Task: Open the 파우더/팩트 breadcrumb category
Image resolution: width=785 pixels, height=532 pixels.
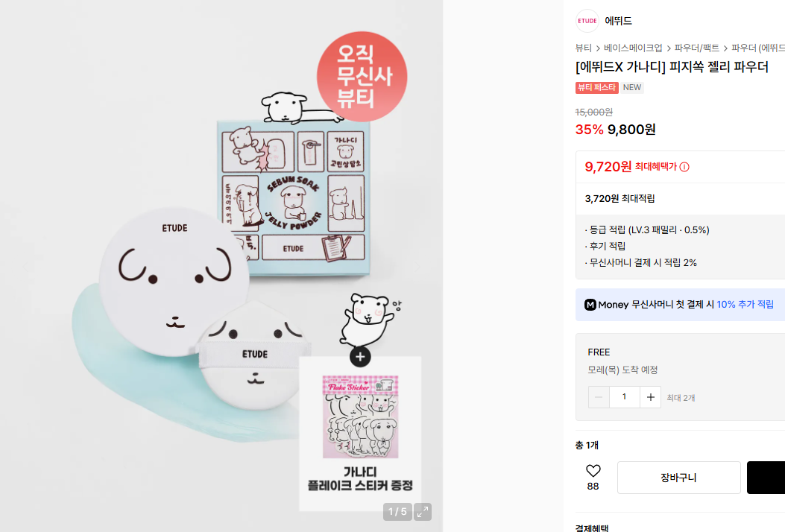Action: click(x=697, y=48)
